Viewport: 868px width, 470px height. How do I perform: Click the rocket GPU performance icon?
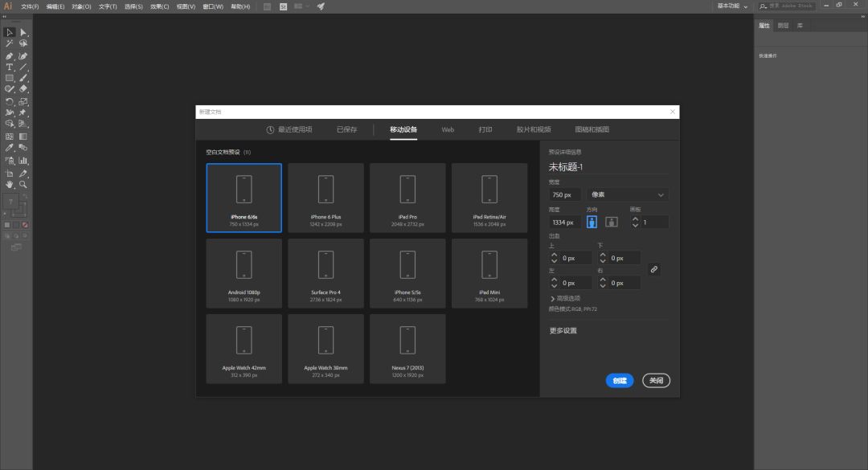point(321,6)
